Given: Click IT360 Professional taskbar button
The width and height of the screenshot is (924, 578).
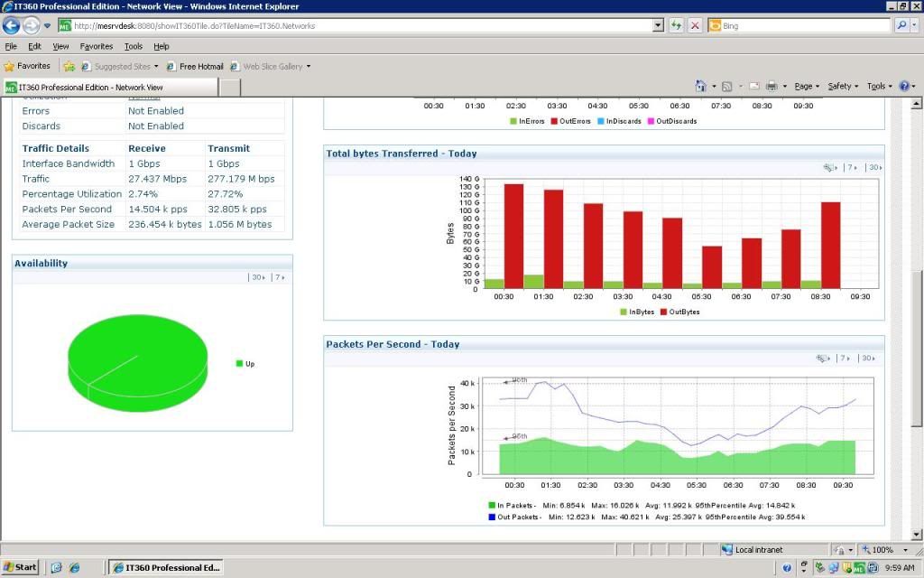Looking at the screenshot, I should coord(166,567).
